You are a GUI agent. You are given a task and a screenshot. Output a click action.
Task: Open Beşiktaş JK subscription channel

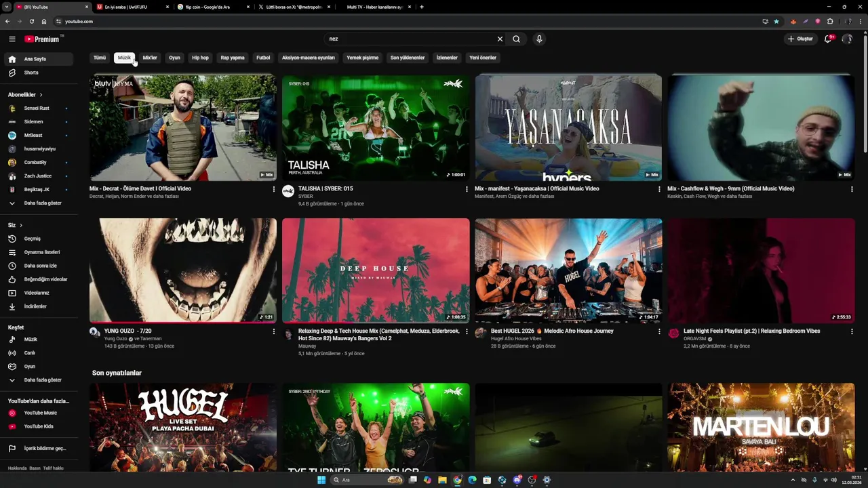[38, 189]
